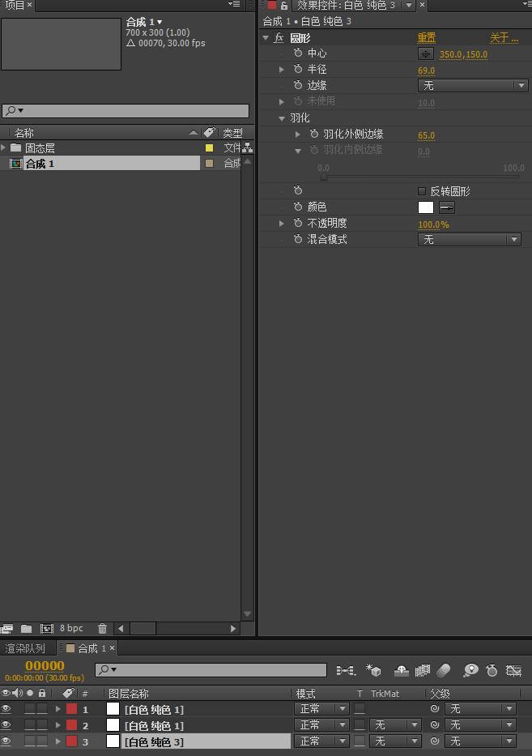
Task: Toggle preserve transparency box for layer 3
Action: pyautogui.click(x=360, y=741)
